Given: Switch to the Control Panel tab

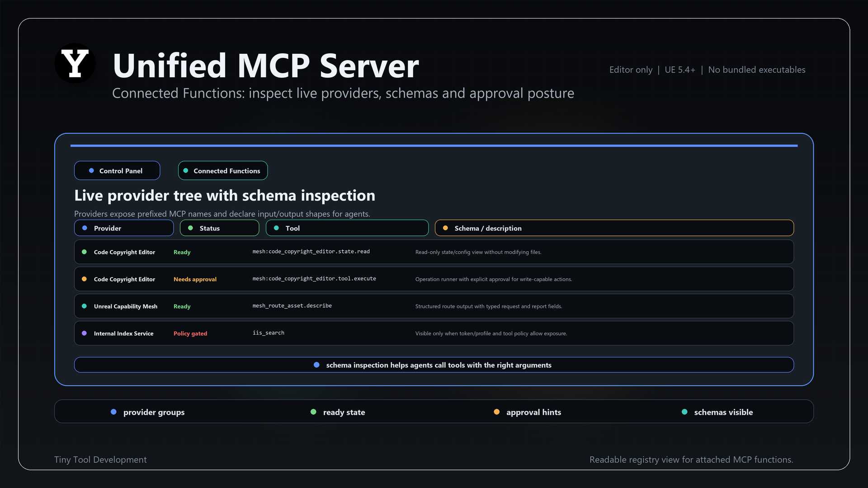Looking at the screenshot, I should (x=117, y=171).
